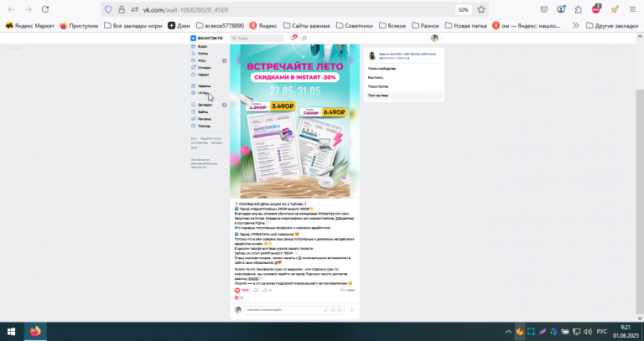Click the rocket extension icon
This screenshot has height=341, width=644.
(615, 9)
